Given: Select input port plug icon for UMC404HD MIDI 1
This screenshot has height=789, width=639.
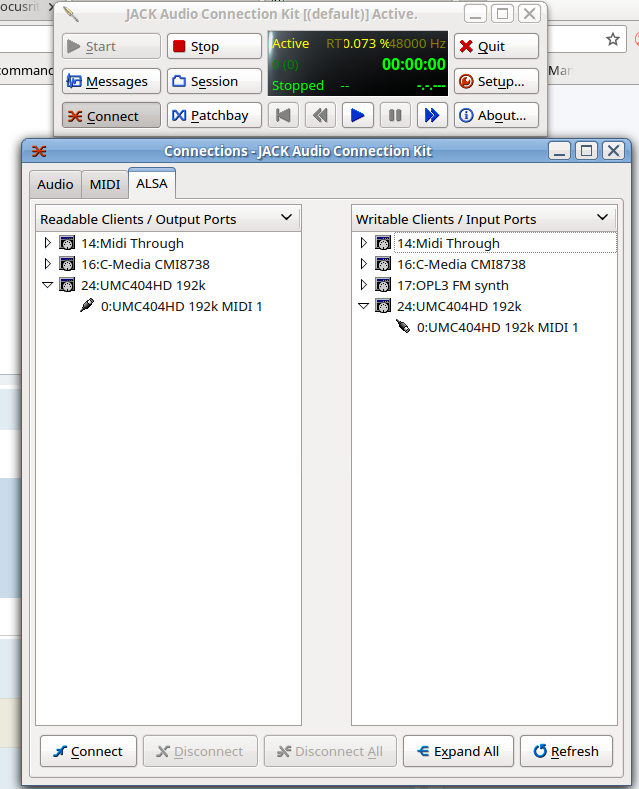Looking at the screenshot, I should coord(403,327).
